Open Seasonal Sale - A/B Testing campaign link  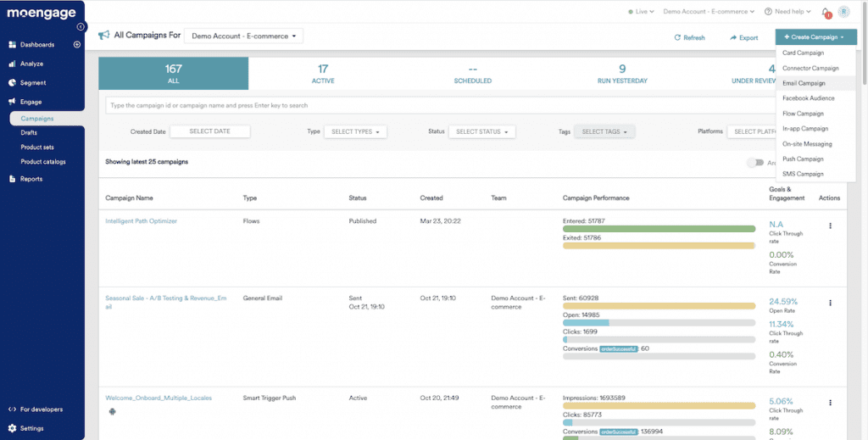coord(166,302)
